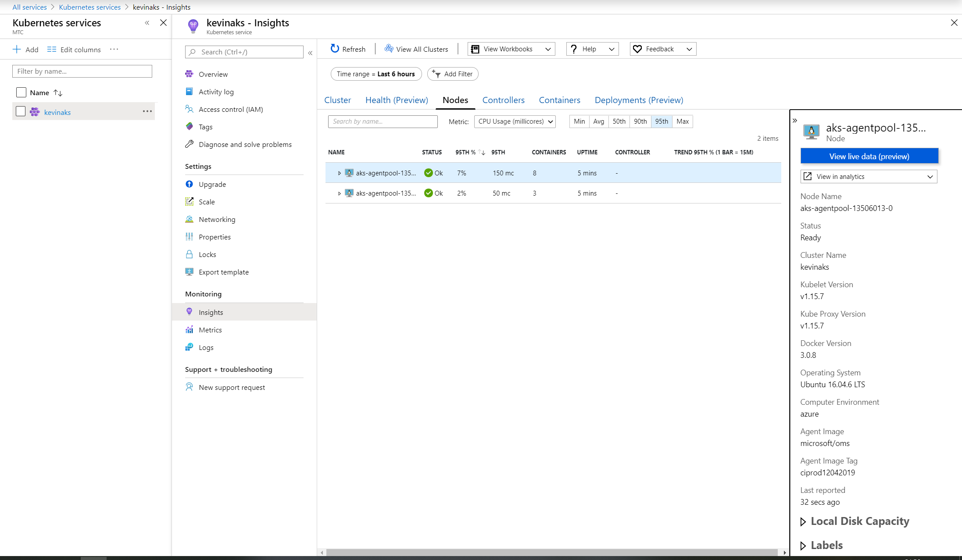The image size is (962, 560).
Task: Open the Metrics monitoring page
Action: pyautogui.click(x=210, y=330)
